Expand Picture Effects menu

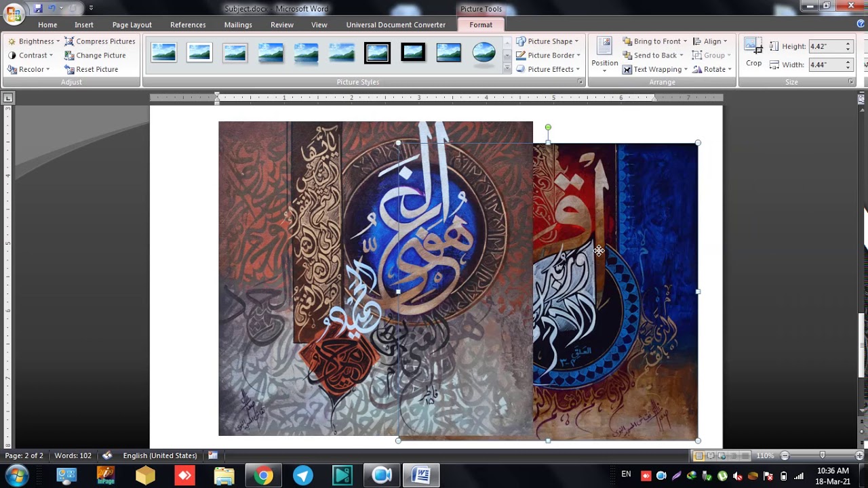[x=549, y=69]
